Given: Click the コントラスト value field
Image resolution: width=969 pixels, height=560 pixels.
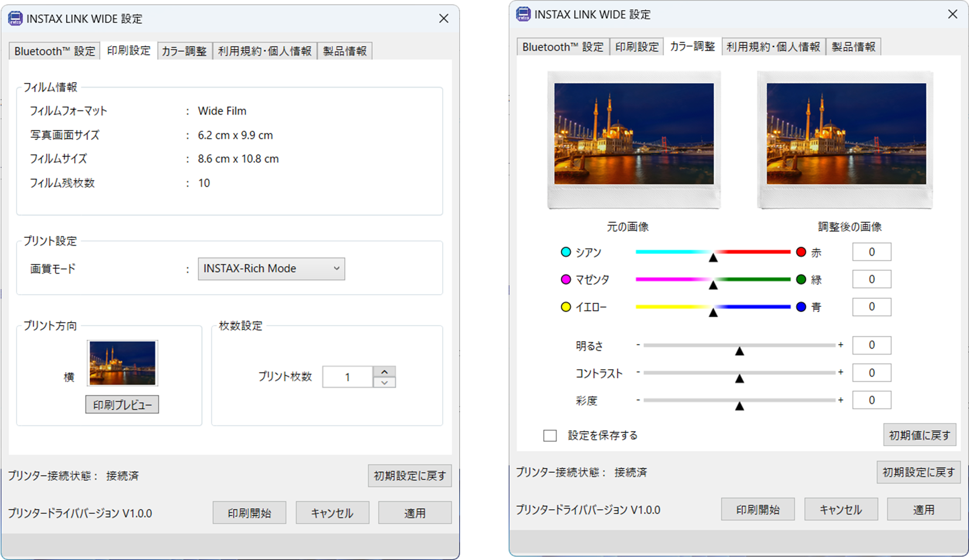Looking at the screenshot, I should pos(872,373).
